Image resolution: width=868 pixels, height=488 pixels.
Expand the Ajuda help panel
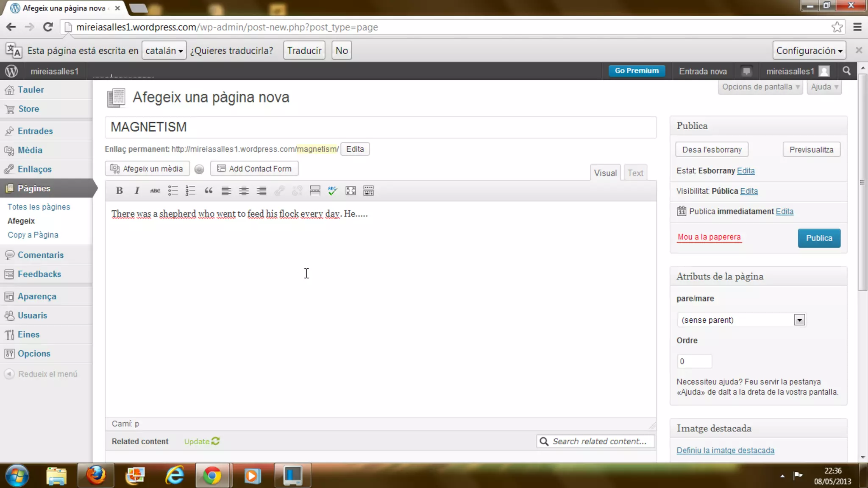824,87
